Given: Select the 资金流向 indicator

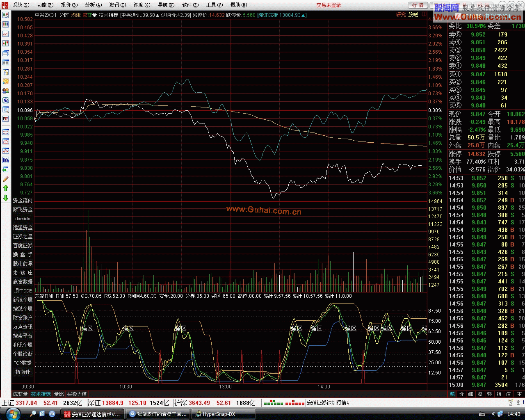Looking at the screenshot, I should pos(23,201).
